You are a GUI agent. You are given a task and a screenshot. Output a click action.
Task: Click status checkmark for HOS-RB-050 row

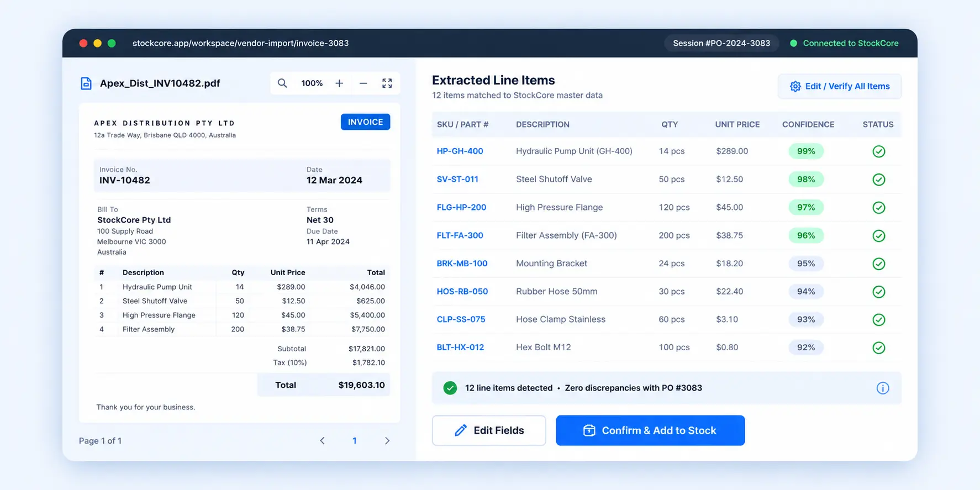pyautogui.click(x=878, y=292)
